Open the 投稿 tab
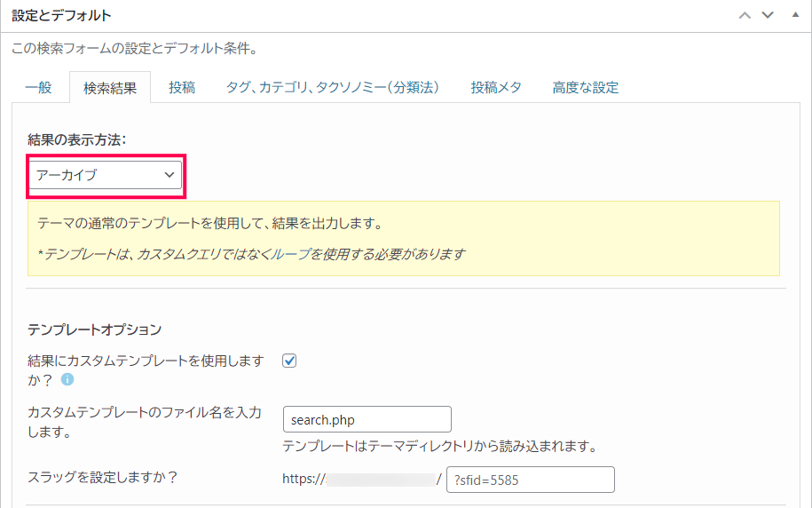The image size is (812, 508). click(x=182, y=87)
